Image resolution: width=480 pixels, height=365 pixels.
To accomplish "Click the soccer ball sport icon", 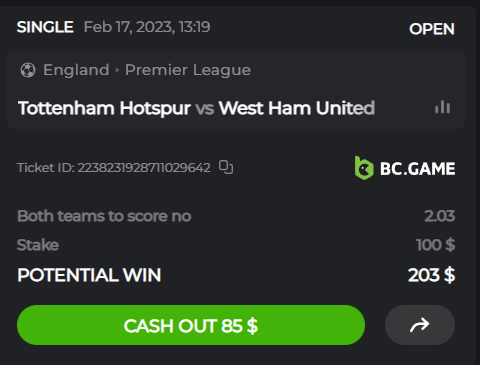I will point(28,70).
